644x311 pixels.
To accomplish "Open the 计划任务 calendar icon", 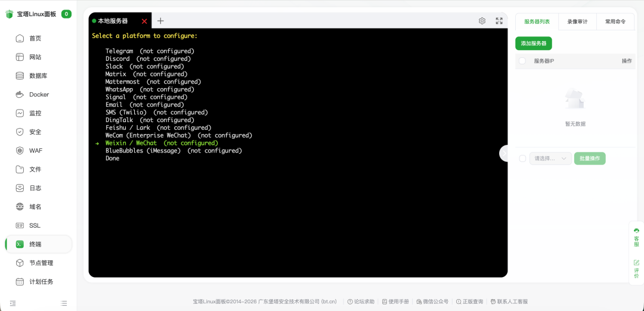I will (x=20, y=282).
